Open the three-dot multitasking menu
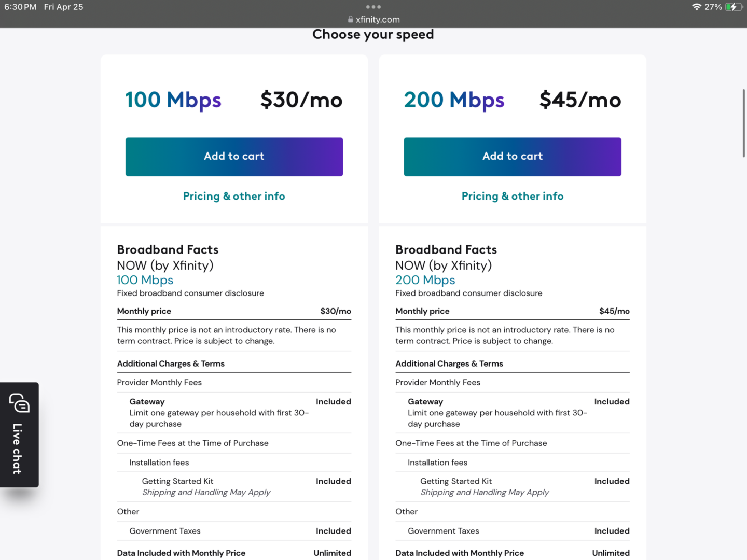Viewport: 747px width, 560px height. click(374, 7)
